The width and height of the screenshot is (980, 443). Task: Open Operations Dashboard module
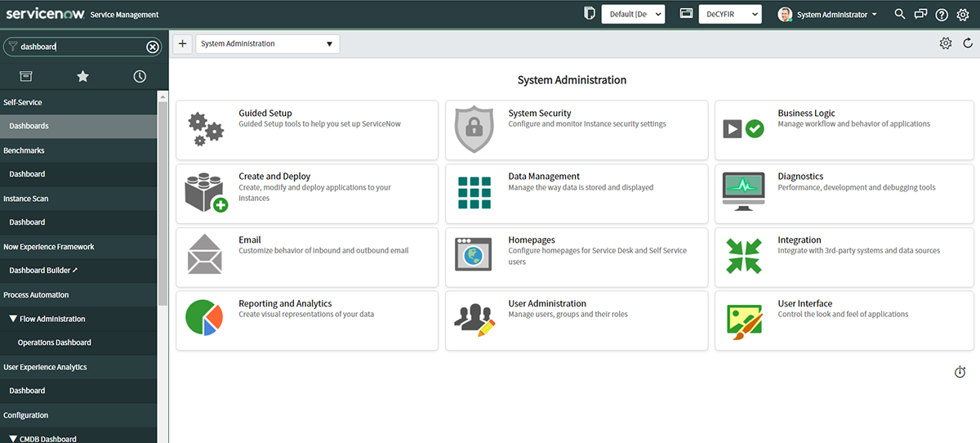point(78,342)
